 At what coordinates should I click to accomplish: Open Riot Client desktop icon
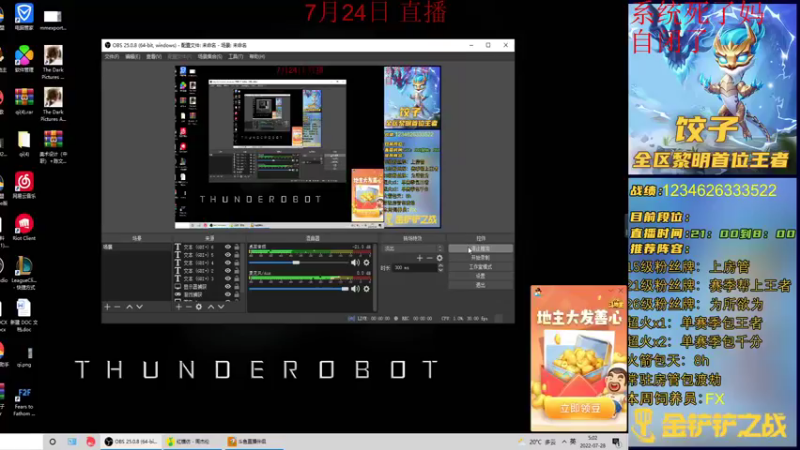[23, 228]
